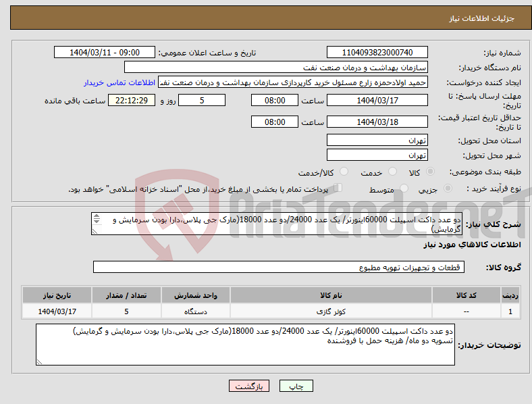Click the چاپ (print) button

296,386
